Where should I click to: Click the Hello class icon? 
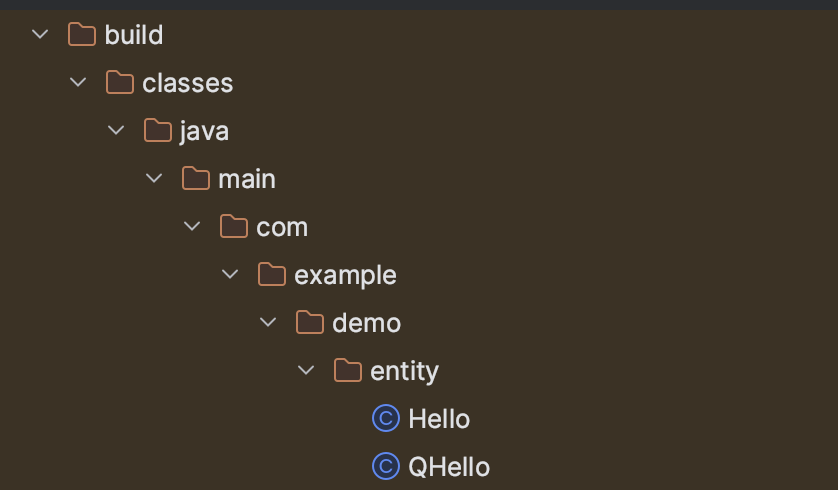pos(386,418)
